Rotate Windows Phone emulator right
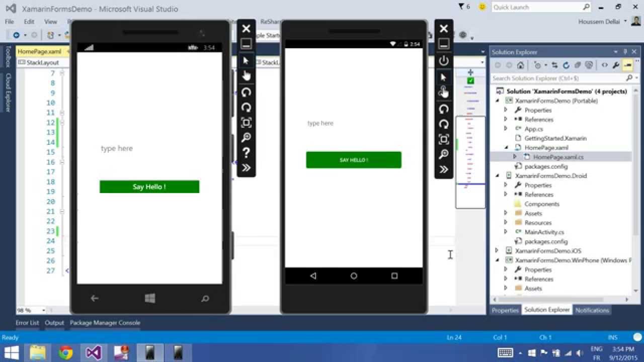 246,107
